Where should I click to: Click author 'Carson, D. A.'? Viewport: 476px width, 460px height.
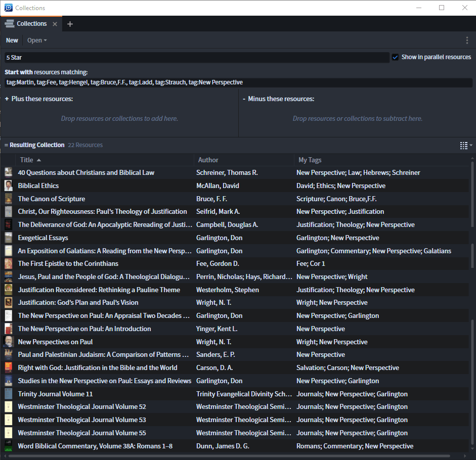click(214, 367)
